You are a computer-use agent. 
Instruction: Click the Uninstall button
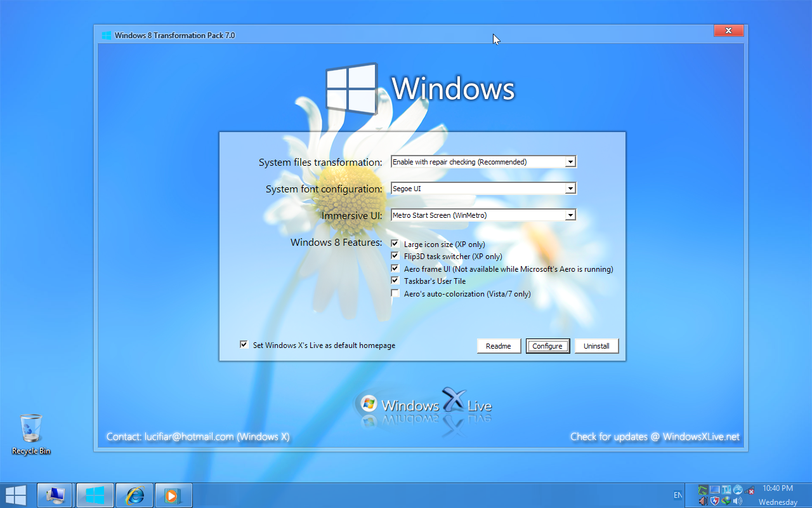596,346
